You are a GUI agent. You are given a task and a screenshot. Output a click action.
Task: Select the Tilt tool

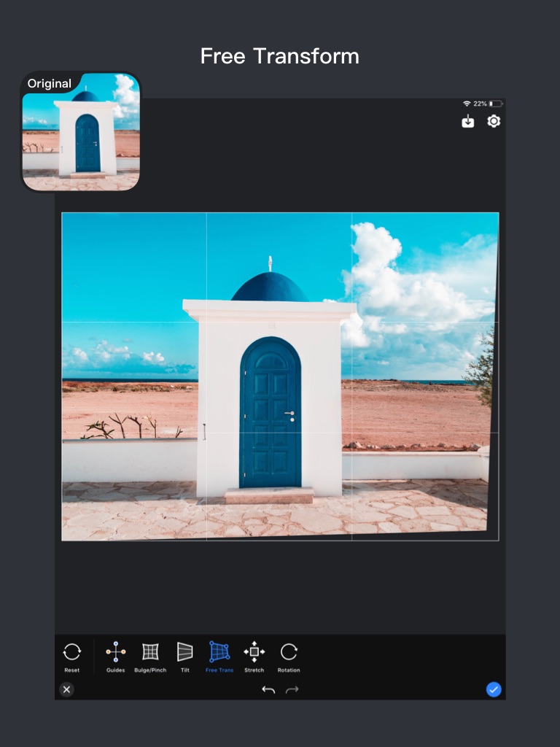pos(184,657)
